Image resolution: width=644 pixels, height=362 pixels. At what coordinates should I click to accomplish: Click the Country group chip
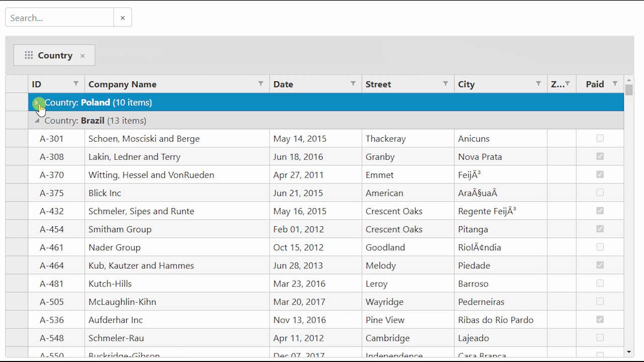55,55
